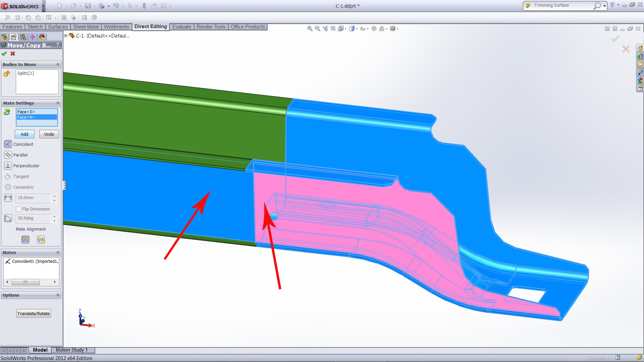Expand the C-1 feature tree node
The width and height of the screenshot is (644, 362).
tap(66, 36)
